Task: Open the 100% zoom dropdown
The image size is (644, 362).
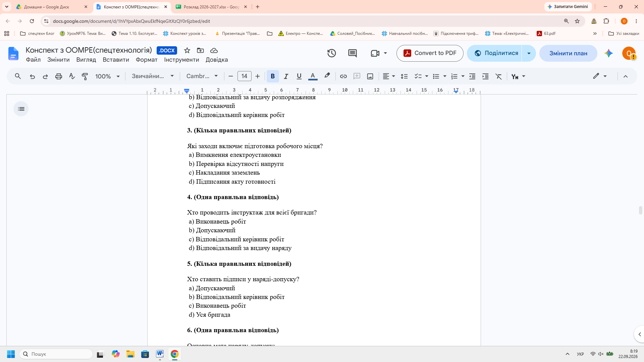Action: click(x=107, y=76)
